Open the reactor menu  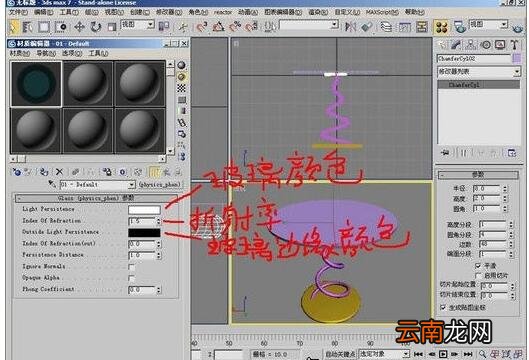point(223,12)
